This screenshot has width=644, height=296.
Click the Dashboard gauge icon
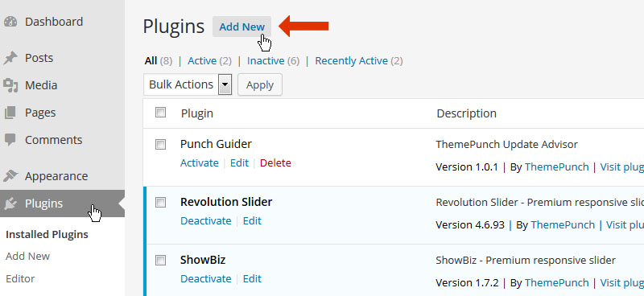(x=10, y=22)
